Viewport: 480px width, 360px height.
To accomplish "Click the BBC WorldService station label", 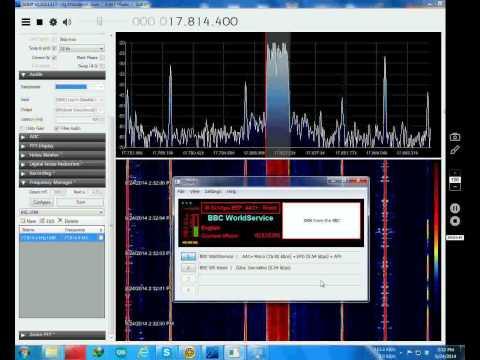I will 240,218.
